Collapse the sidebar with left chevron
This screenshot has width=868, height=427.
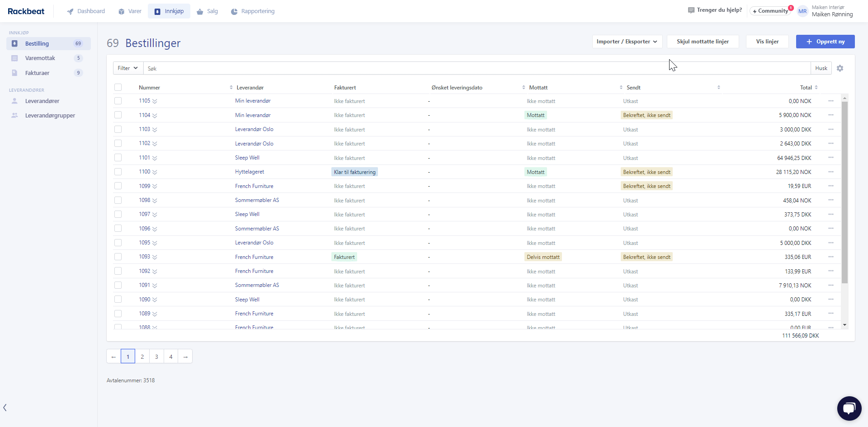[5, 408]
